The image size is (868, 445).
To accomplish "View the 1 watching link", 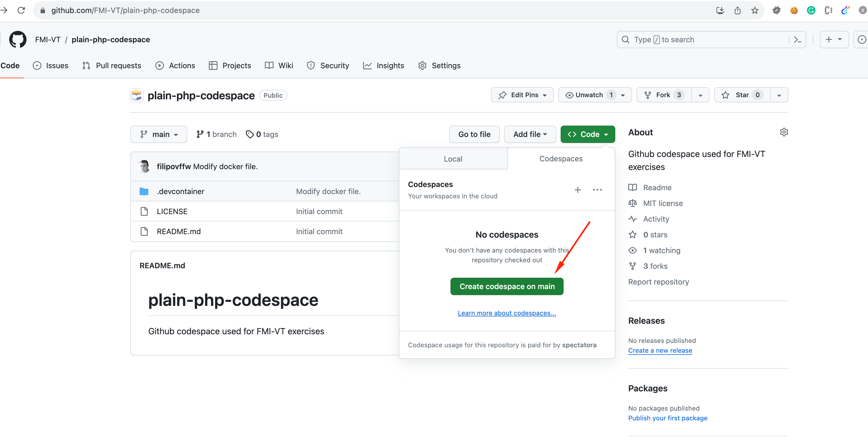I will click(654, 250).
